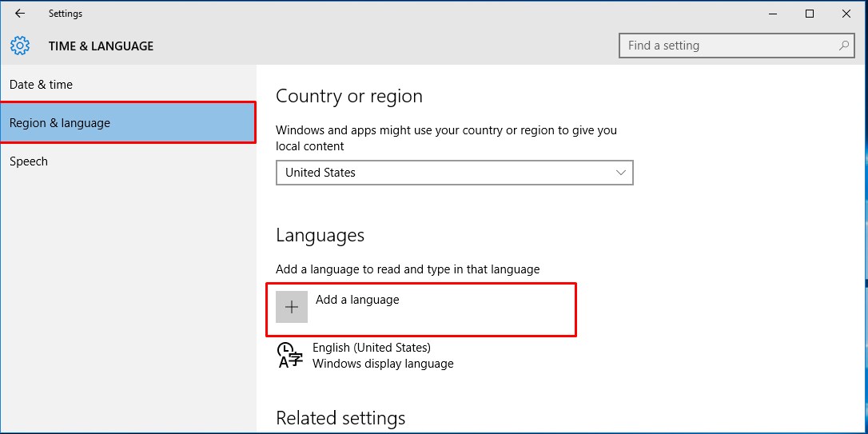Click the magnifying glass search icon
The width and height of the screenshot is (868, 434).
(x=843, y=46)
